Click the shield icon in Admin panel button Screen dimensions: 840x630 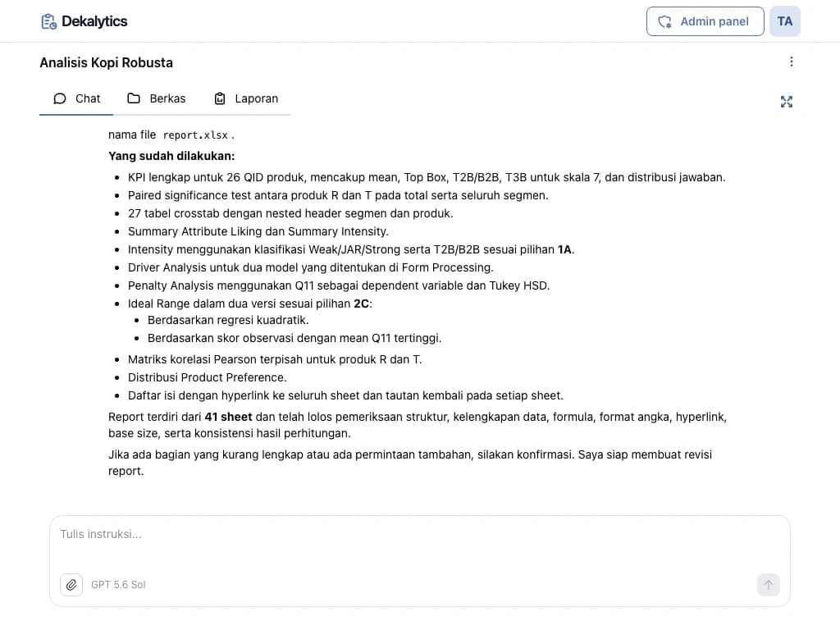664,21
